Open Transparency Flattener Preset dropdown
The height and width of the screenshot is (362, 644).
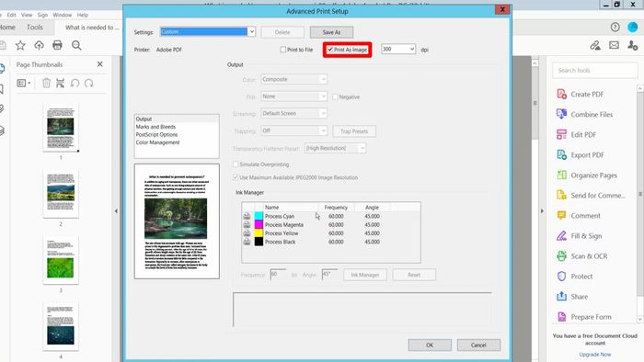pos(336,148)
